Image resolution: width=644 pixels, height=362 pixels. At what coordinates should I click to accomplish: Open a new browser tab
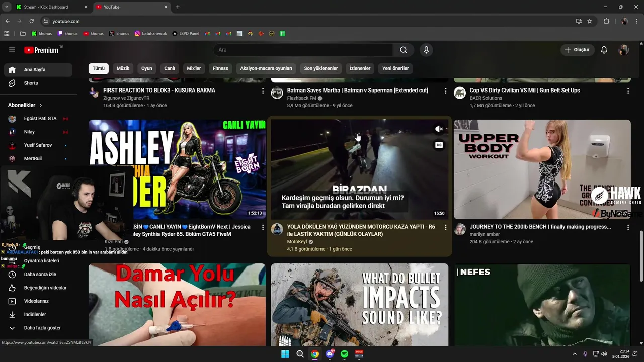click(x=178, y=7)
